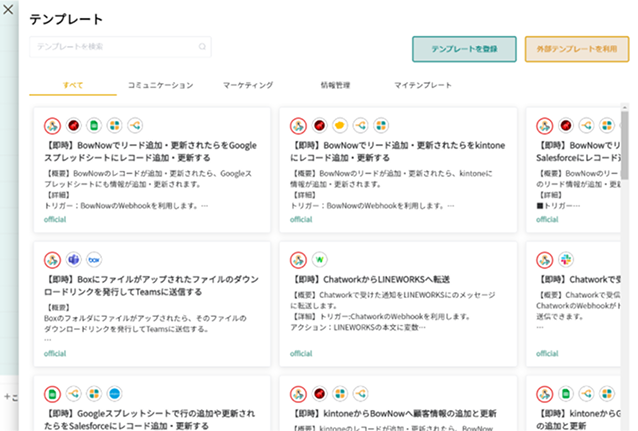Close the template panel with X icon
Viewport: 638px width, 431px height.
[8, 9]
